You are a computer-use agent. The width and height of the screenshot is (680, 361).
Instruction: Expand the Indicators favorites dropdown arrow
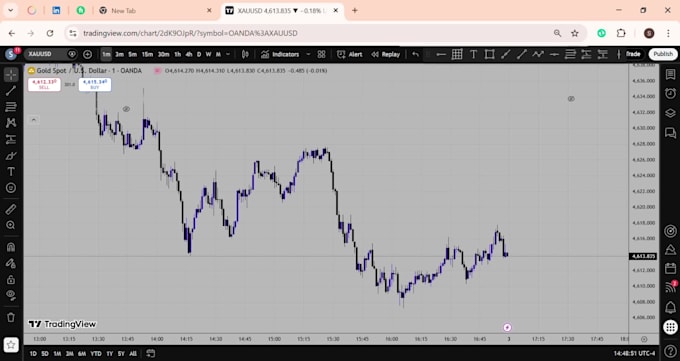pos(308,54)
